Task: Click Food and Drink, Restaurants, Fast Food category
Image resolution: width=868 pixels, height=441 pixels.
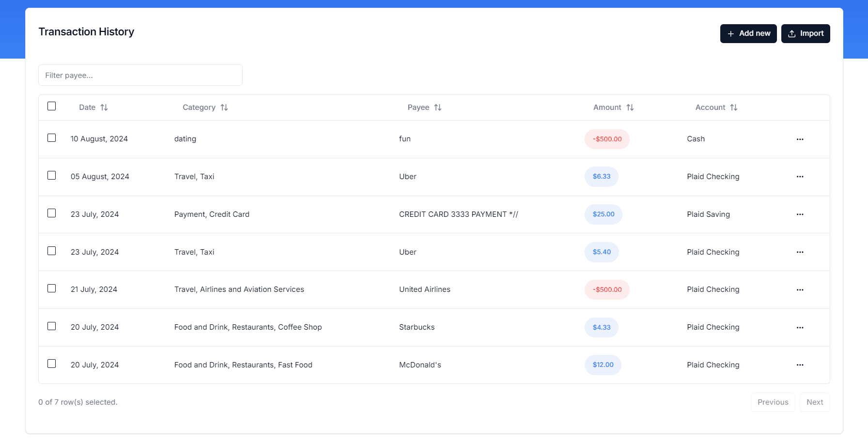Action: point(243,365)
